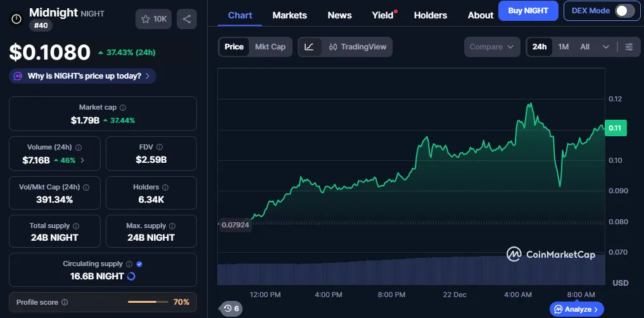Click the history button labeled 6

232,308
